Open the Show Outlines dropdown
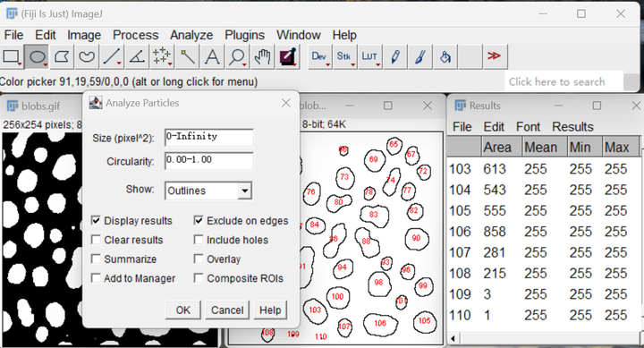 click(208, 191)
